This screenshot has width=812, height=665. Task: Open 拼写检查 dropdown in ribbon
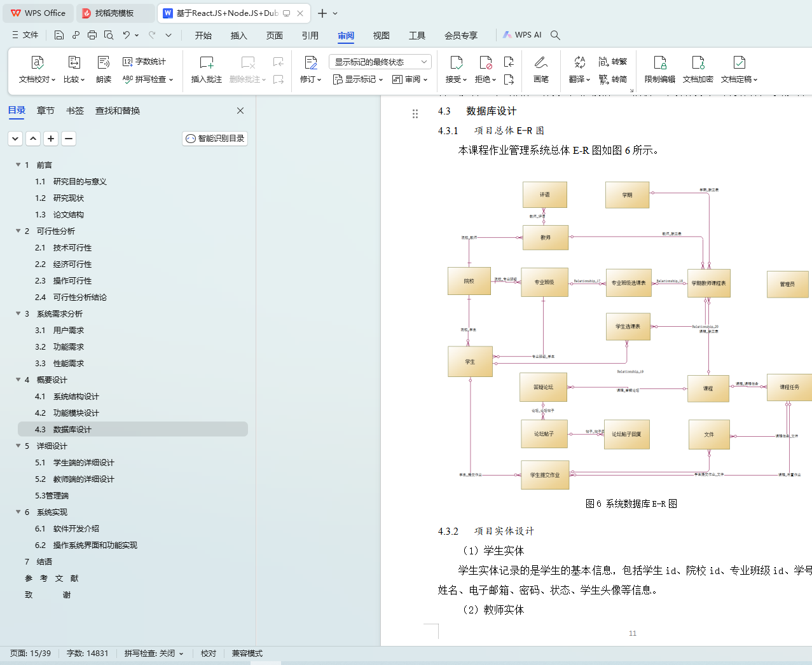point(148,79)
